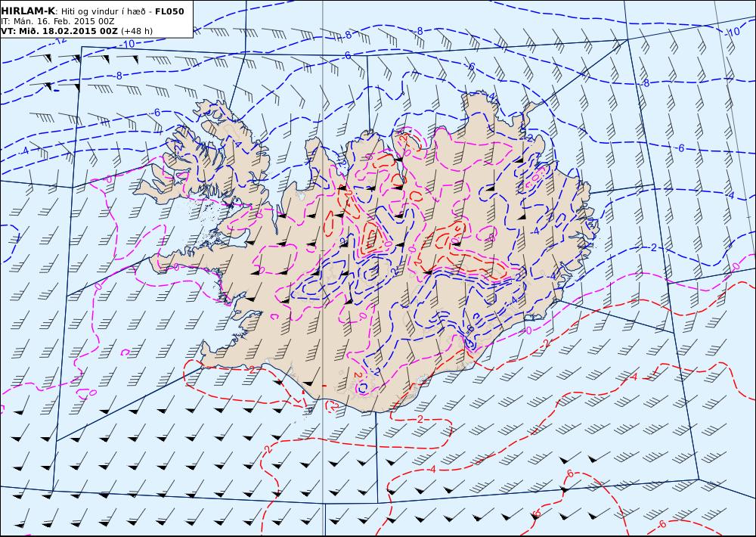
Task: Click the -12 isotherm contour label
Action: (60, 41)
